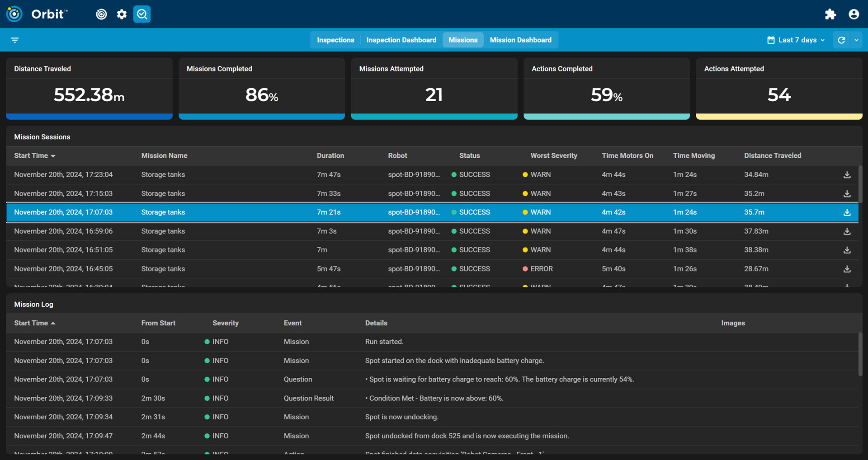Switch to the Inspection Dashboard tab
This screenshot has height=460, width=868.
tap(401, 40)
